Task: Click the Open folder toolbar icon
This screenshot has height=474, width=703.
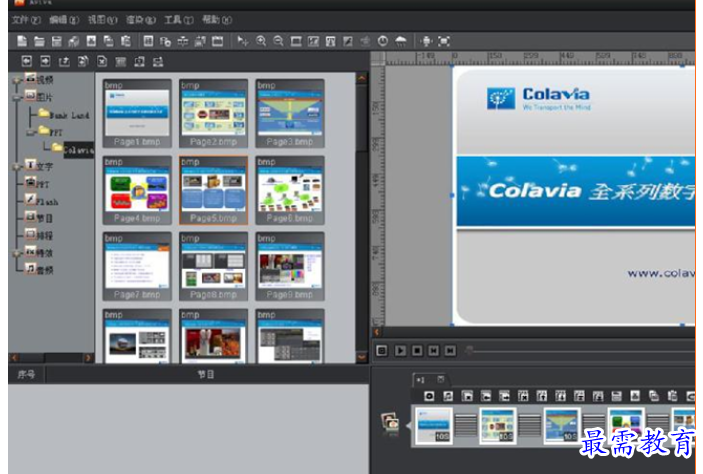Action: pyautogui.click(x=39, y=41)
